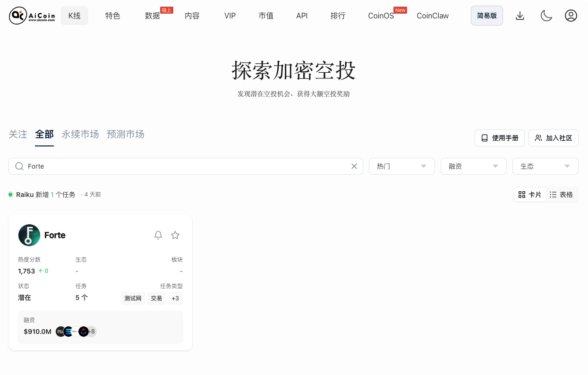Focus the Forte search input field
The image size is (588, 375).
(186, 166)
